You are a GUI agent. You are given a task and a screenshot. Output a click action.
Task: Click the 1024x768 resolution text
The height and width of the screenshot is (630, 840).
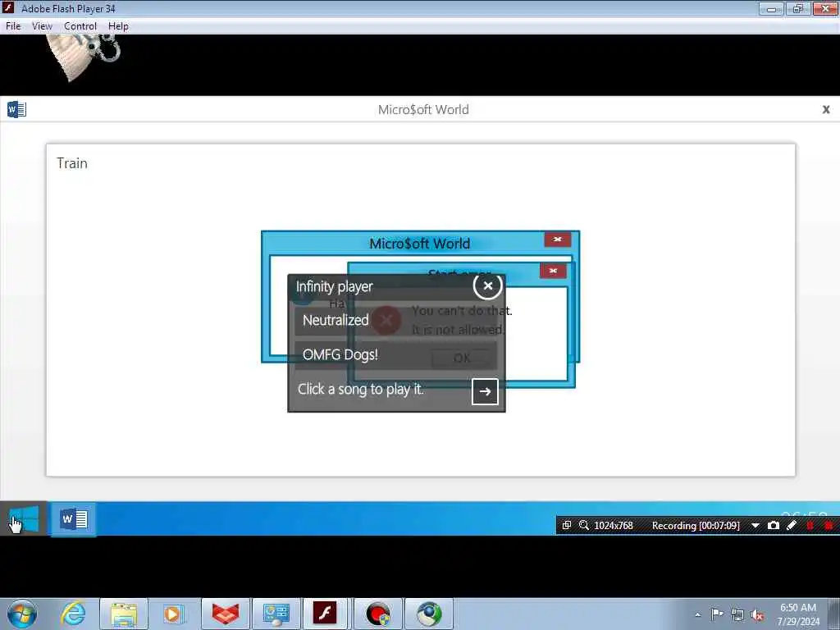tap(614, 526)
